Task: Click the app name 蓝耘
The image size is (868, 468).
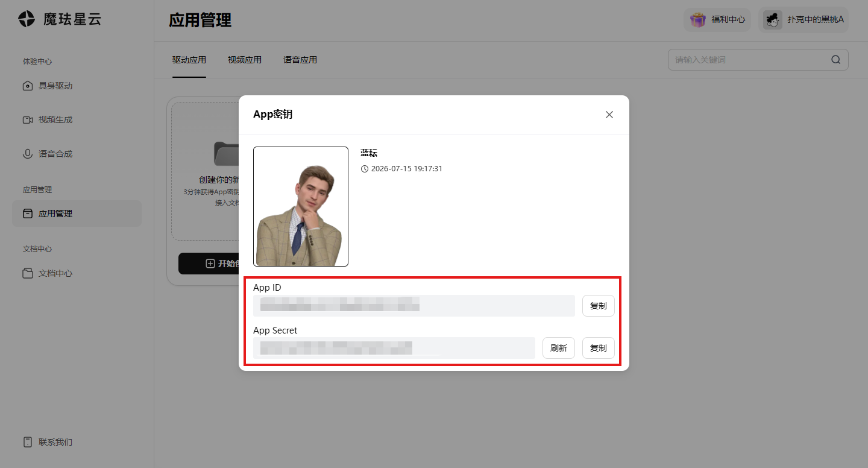Action: coord(369,153)
